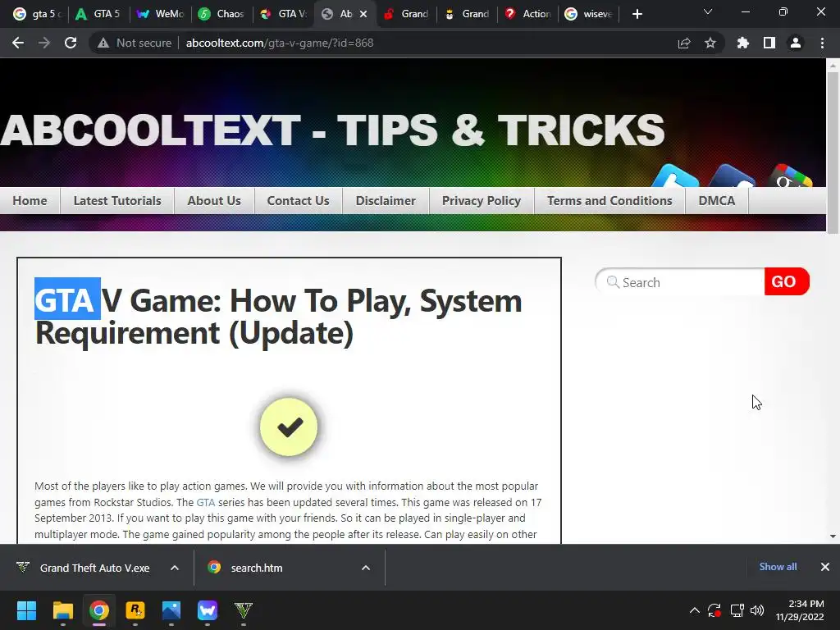Open the Privacy Policy page
The height and width of the screenshot is (630, 840).
coord(481,201)
